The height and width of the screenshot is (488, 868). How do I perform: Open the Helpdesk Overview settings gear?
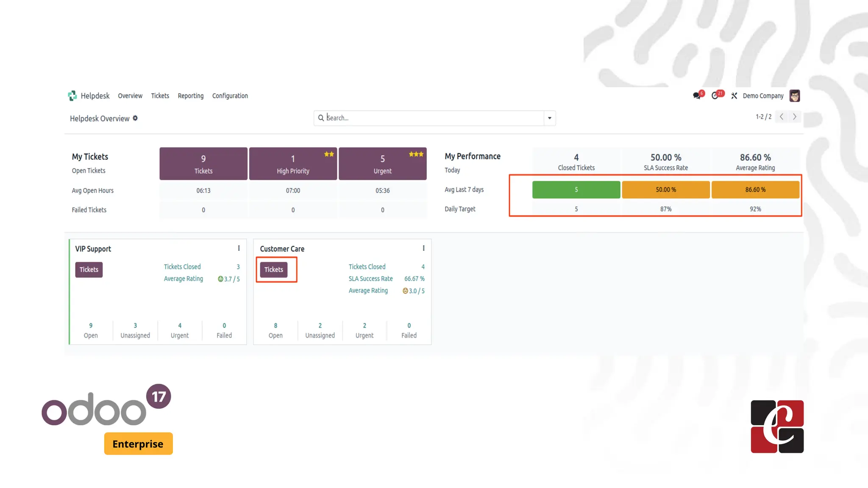pos(135,118)
